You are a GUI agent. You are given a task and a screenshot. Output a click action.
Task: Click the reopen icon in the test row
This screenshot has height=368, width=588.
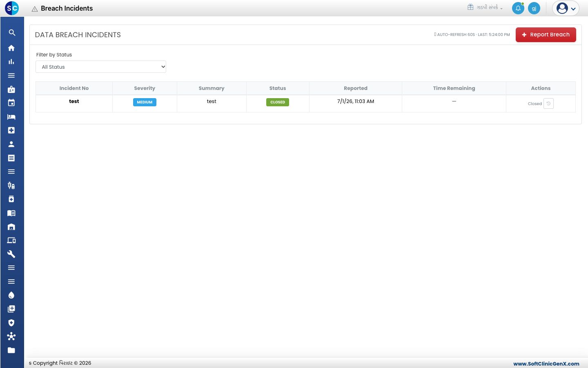(x=548, y=104)
